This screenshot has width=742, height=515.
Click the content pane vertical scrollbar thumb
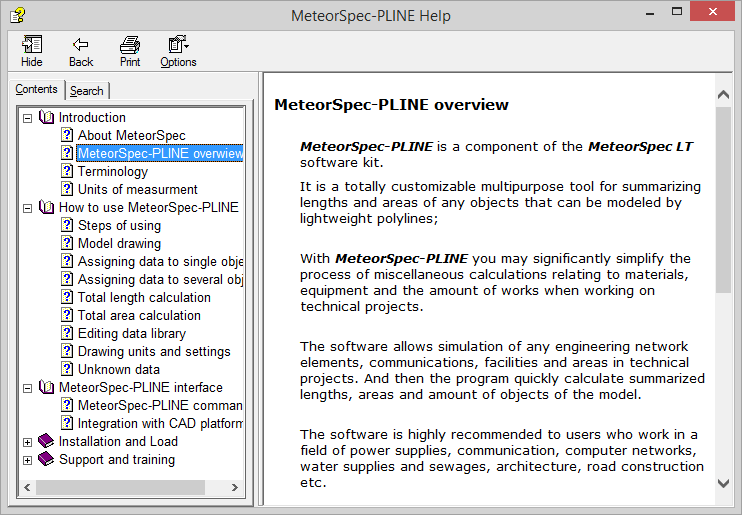click(x=723, y=200)
